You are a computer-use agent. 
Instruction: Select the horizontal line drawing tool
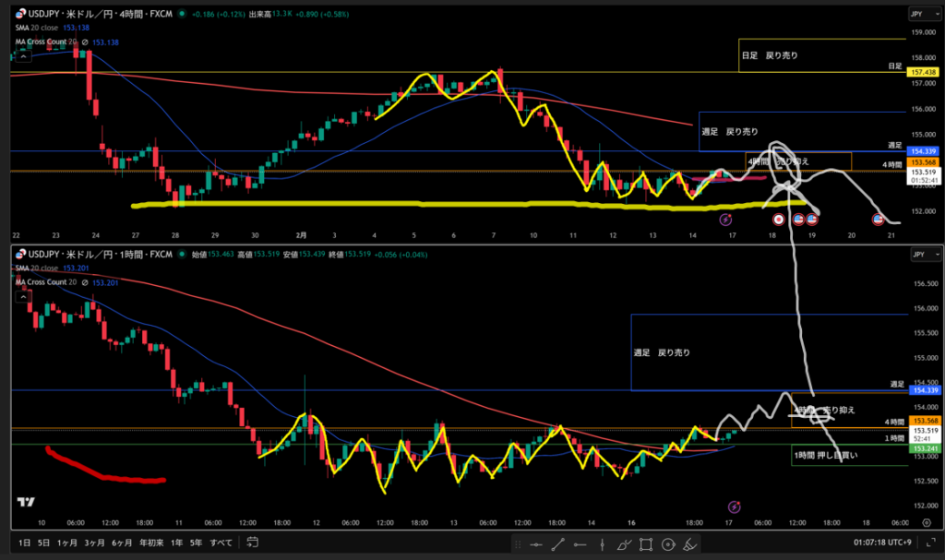coord(535,543)
